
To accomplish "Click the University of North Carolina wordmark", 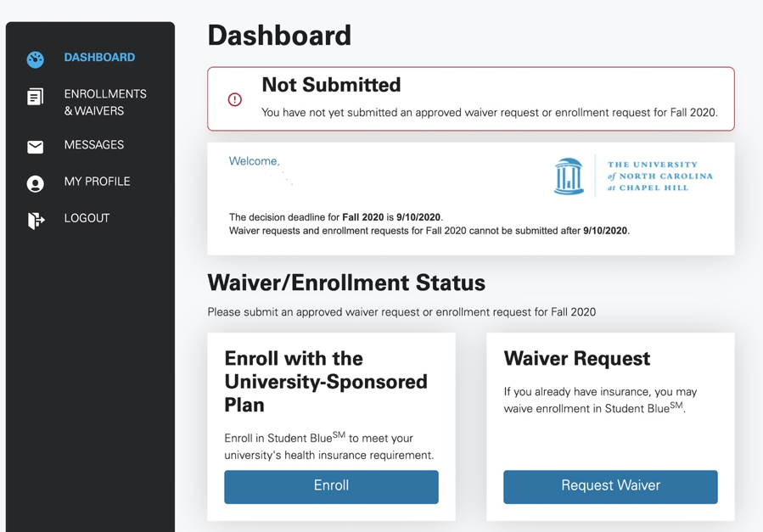I will (659, 176).
